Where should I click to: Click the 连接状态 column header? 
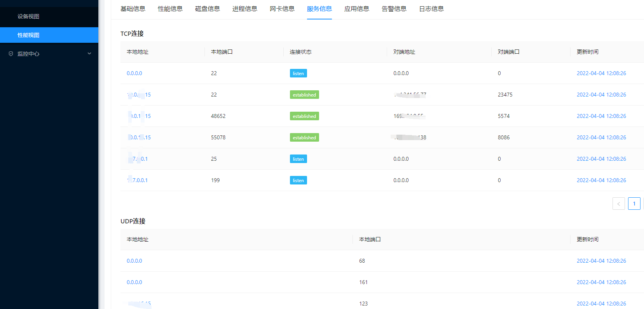pyautogui.click(x=300, y=52)
